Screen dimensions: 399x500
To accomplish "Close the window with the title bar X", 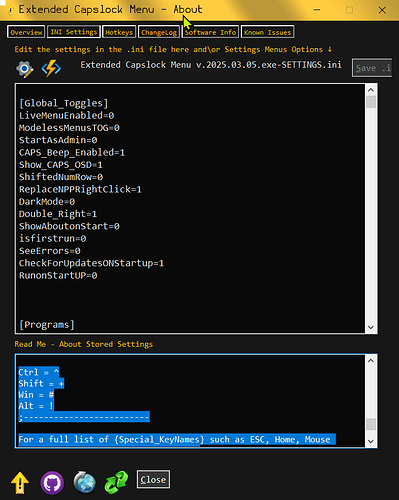I will point(382,10).
